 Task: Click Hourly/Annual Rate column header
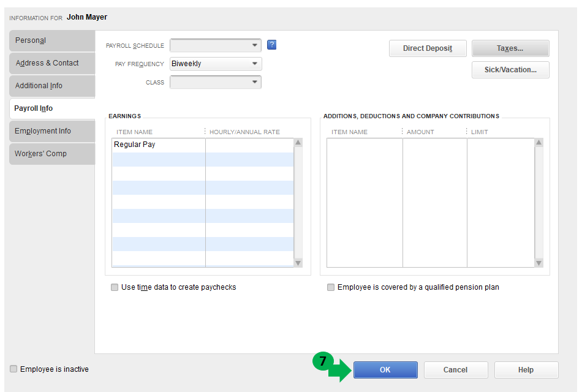tap(244, 132)
